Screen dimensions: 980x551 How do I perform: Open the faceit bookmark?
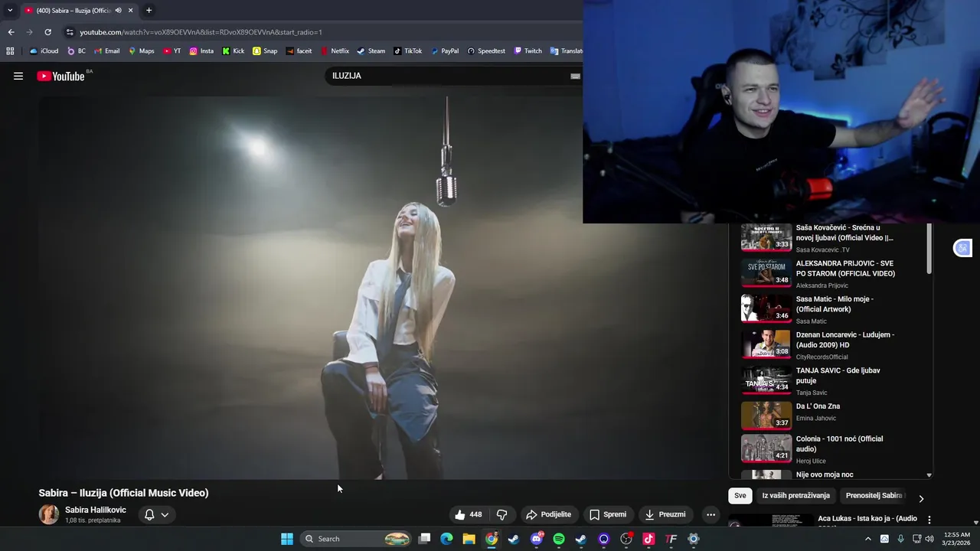pyautogui.click(x=299, y=51)
